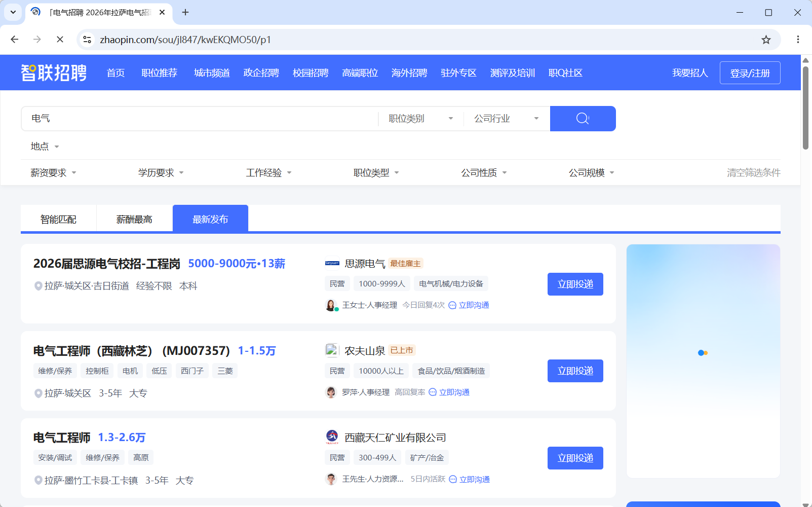Open job 电气工程师（西藏林芝）(MJ007357)
The width and height of the screenshot is (812, 507).
pos(132,351)
